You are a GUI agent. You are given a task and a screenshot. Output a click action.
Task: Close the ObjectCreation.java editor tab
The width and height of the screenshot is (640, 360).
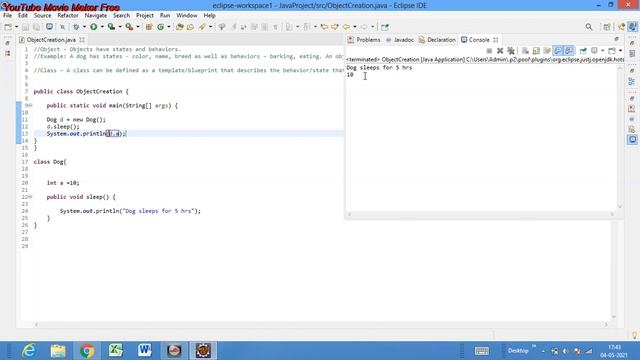click(x=82, y=40)
